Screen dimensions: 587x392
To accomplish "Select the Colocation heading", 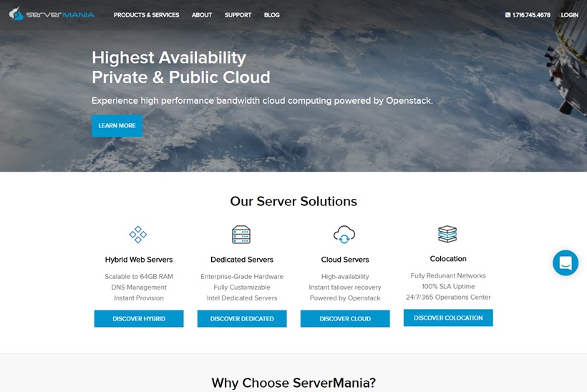I will tap(448, 259).
